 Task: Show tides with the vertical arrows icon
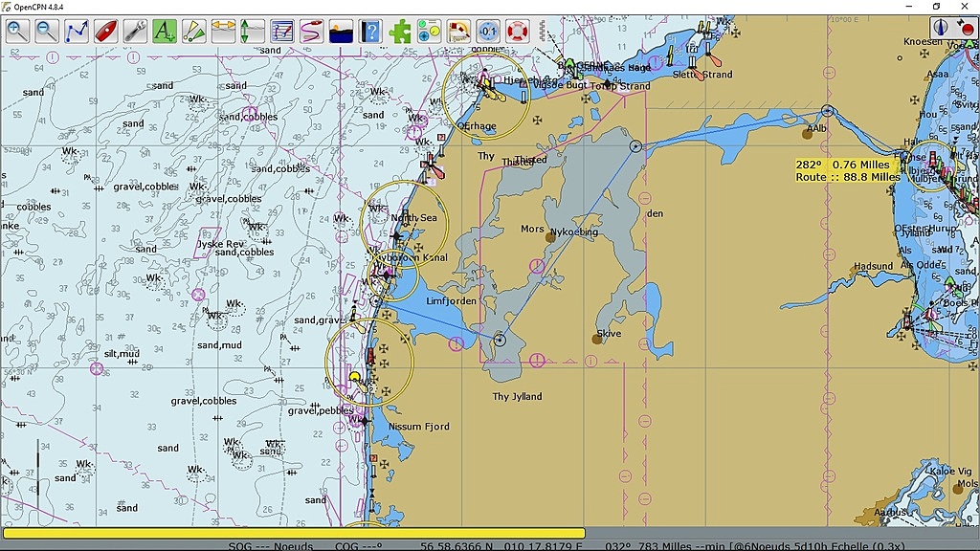[x=253, y=31]
